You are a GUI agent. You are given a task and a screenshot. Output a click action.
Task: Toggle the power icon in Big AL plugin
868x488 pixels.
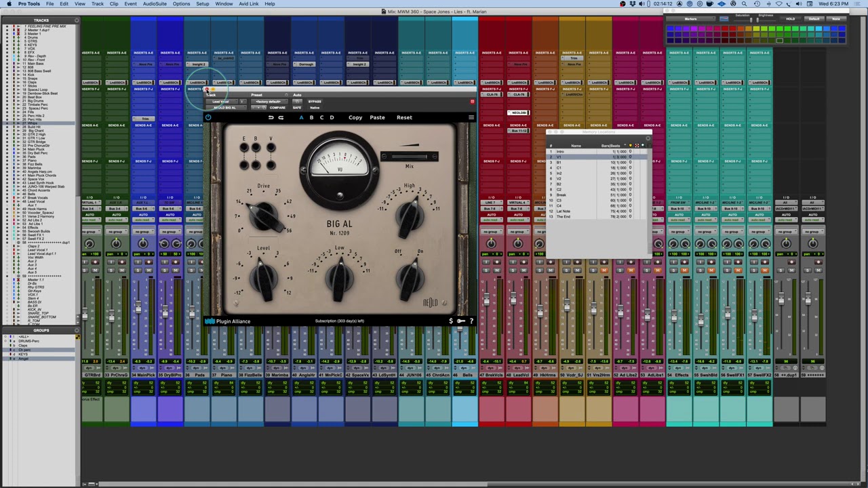pos(208,117)
